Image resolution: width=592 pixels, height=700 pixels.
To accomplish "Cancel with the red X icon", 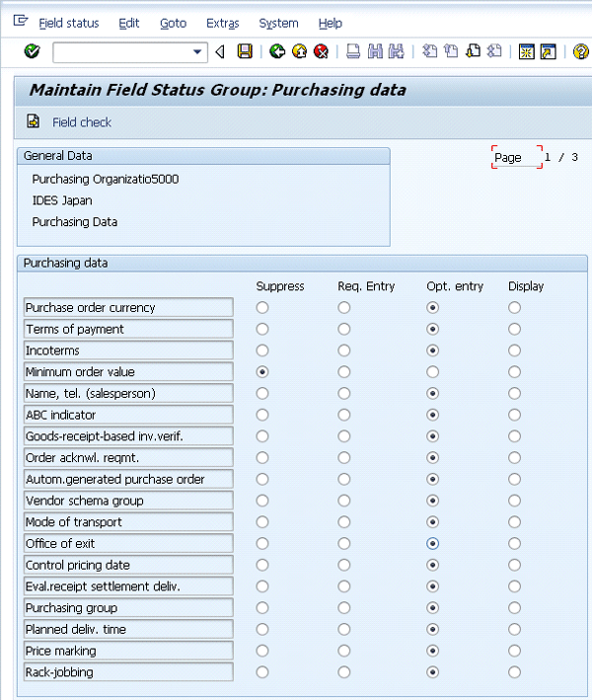I will click(x=321, y=51).
